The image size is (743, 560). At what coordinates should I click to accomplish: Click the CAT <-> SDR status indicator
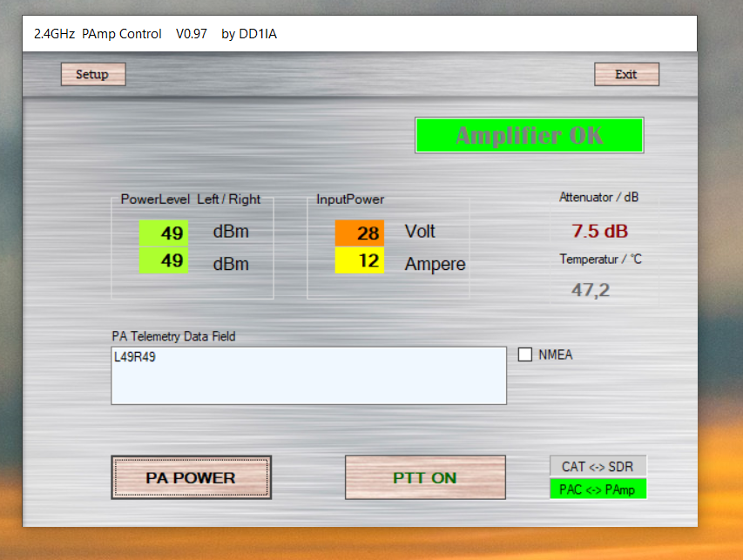pos(598,467)
